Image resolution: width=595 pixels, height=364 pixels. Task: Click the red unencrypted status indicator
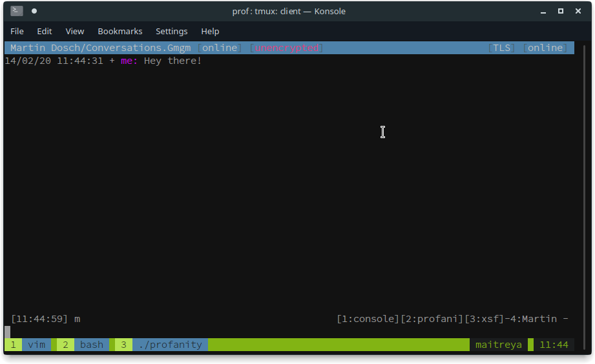286,48
